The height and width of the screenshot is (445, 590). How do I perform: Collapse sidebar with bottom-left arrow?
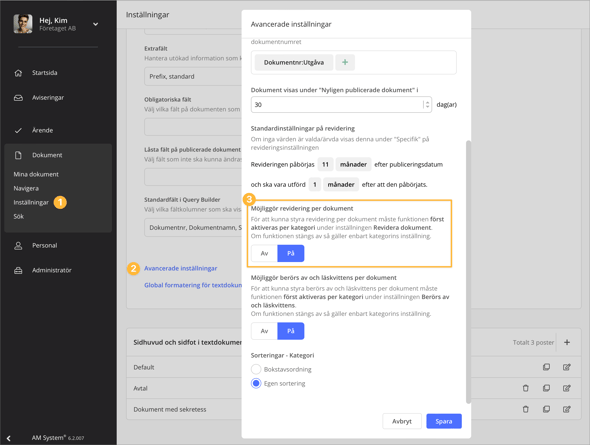coord(8,438)
